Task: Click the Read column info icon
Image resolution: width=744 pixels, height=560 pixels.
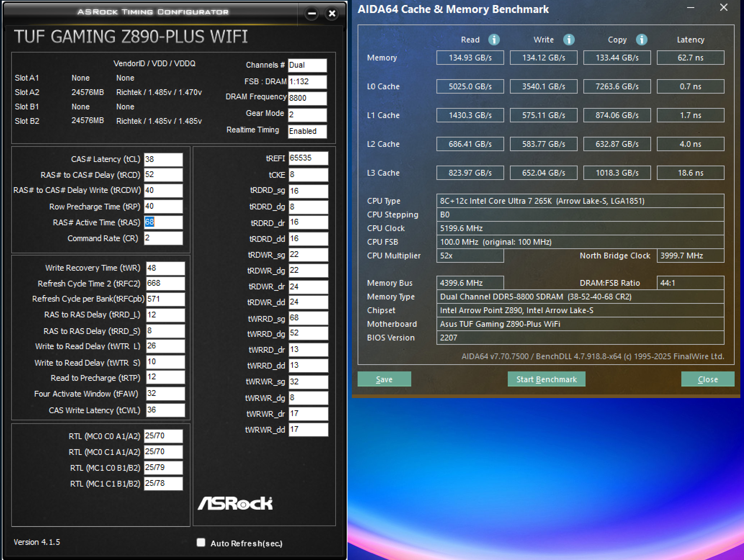Action: pyautogui.click(x=494, y=40)
